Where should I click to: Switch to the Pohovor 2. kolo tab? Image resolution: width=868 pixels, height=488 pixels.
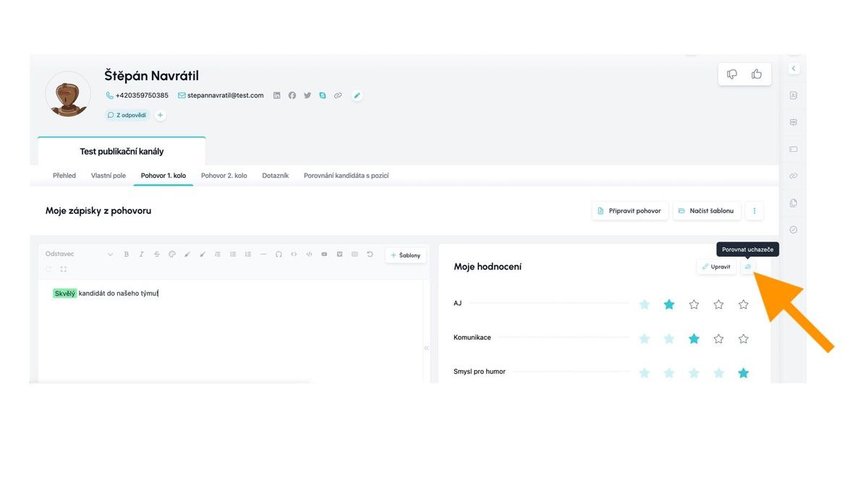point(224,176)
